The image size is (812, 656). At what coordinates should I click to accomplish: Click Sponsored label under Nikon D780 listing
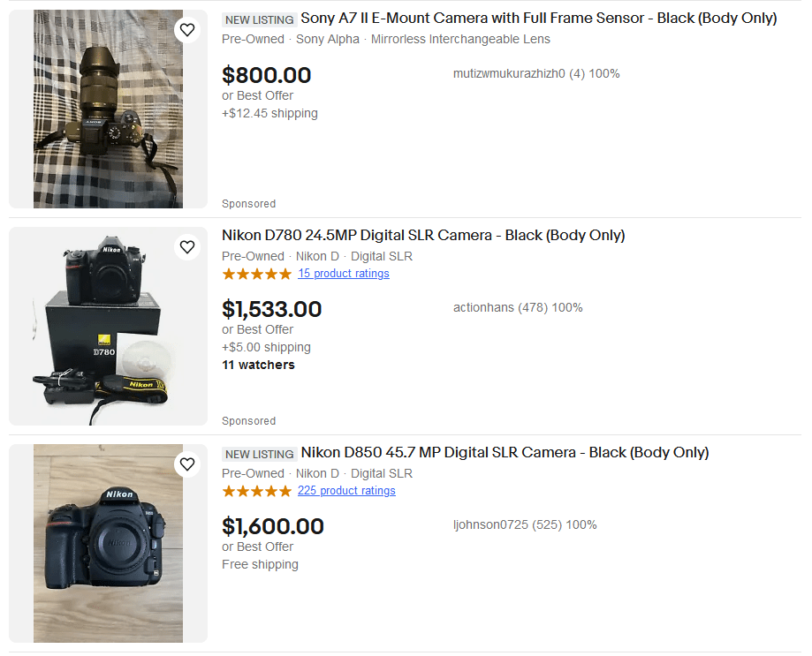pyautogui.click(x=248, y=421)
